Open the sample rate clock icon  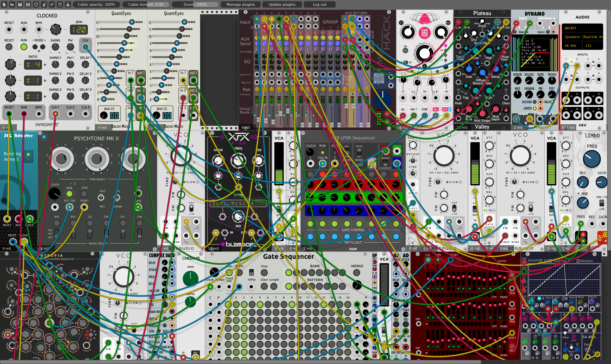tap(60, 4)
